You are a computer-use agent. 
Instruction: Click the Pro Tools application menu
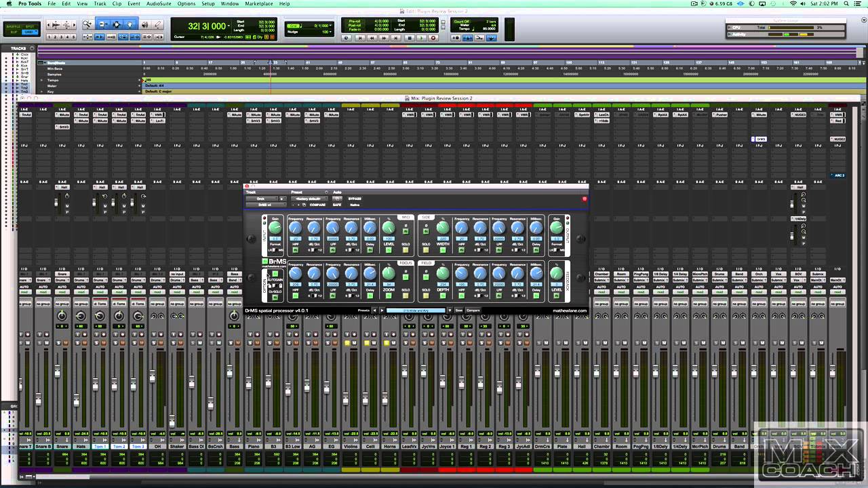30,3
